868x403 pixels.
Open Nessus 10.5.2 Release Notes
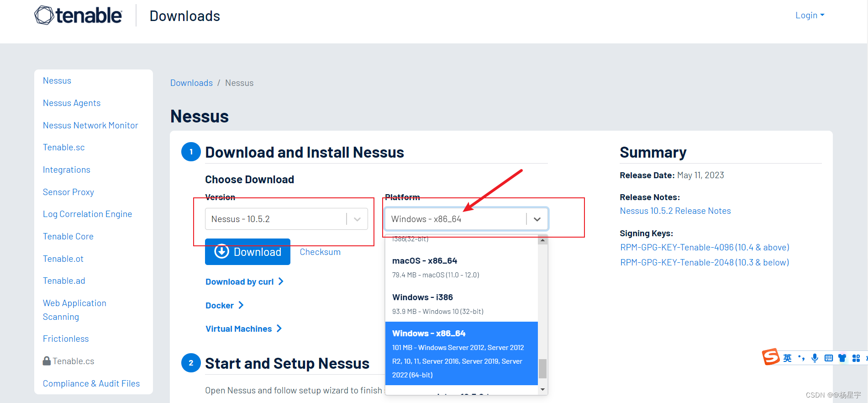[675, 211]
